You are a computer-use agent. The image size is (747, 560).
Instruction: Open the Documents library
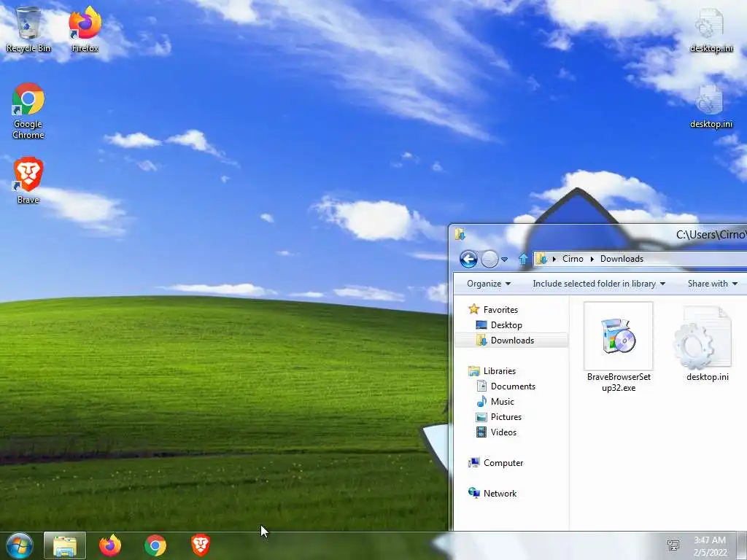[506, 386]
